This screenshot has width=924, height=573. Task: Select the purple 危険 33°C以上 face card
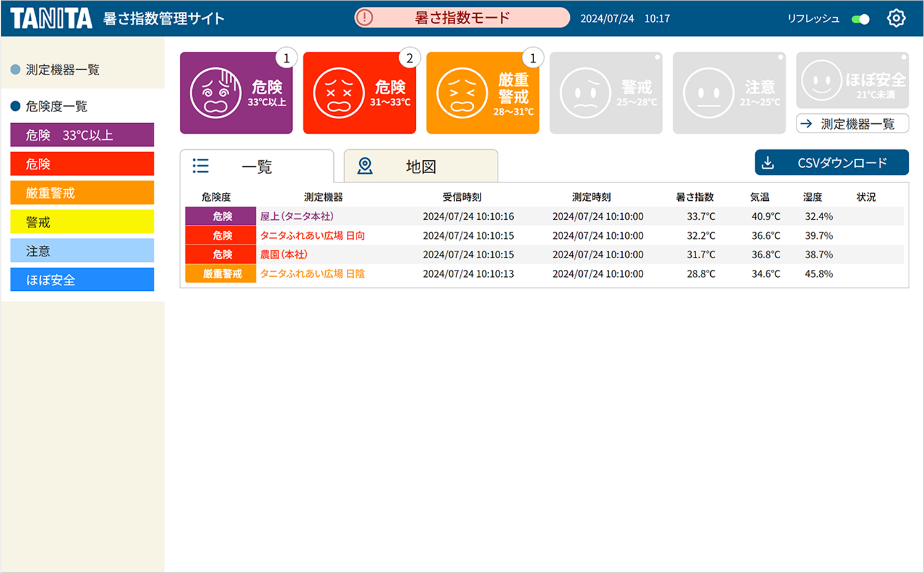pos(236,92)
